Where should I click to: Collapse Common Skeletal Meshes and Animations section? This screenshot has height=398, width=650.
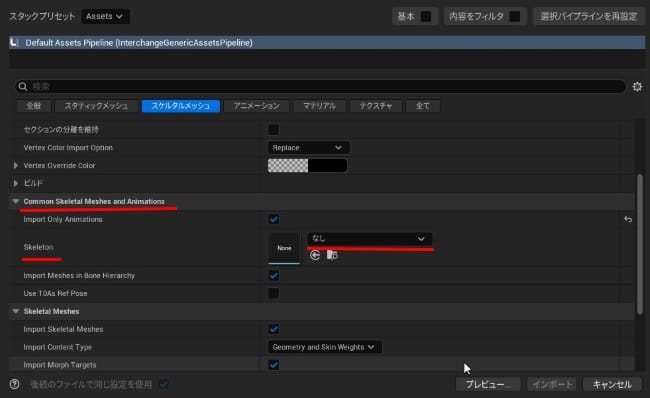pos(16,201)
